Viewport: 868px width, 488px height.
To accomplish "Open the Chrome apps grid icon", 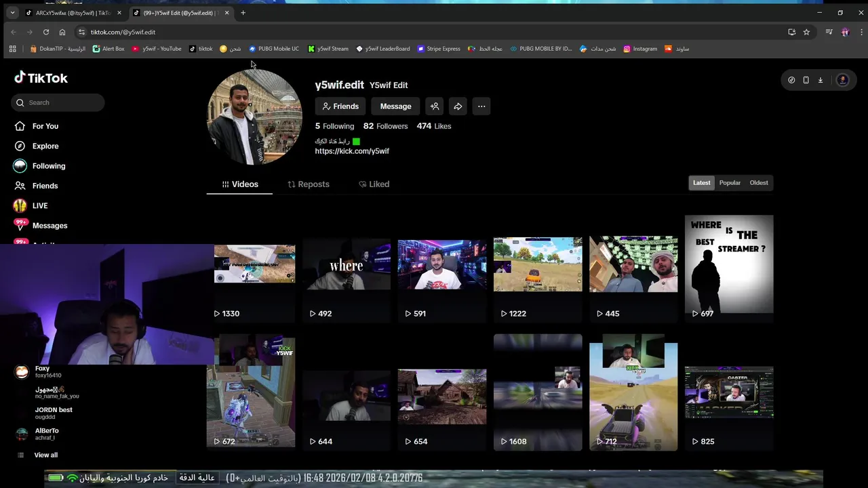I will point(12,49).
